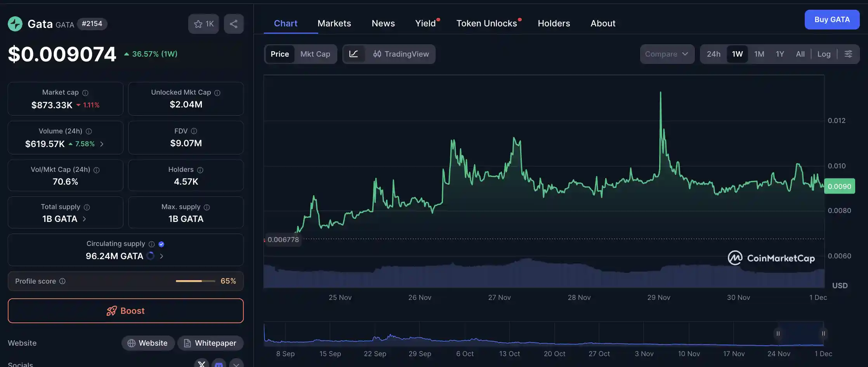Click the share icon next to watchlist

[x=234, y=24]
